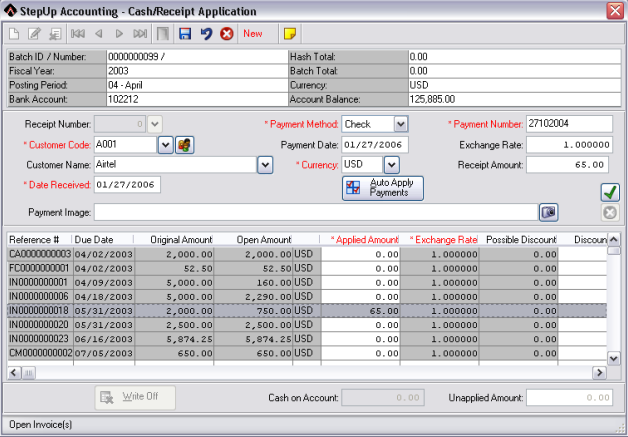Accept the receipt with green checkmark
The height and width of the screenshot is (437, 628).
coord(610,193)
